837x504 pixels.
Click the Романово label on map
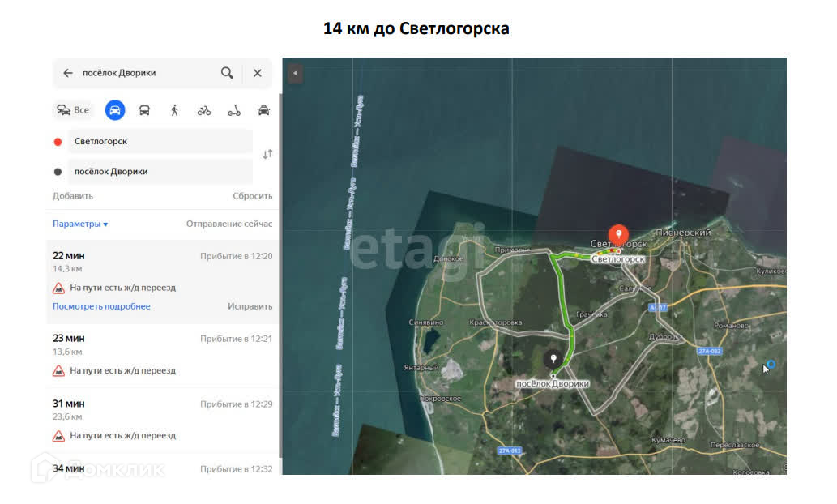(x=732, y=325)
